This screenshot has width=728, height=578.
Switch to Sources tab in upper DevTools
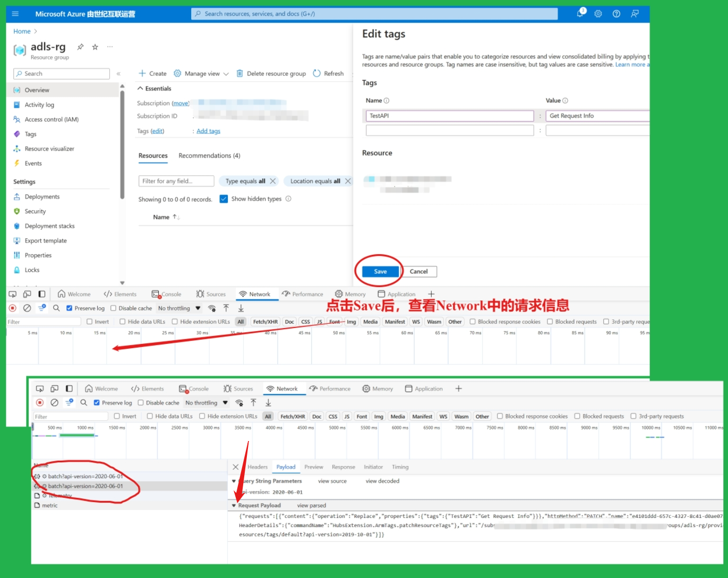tap(211, 294)
